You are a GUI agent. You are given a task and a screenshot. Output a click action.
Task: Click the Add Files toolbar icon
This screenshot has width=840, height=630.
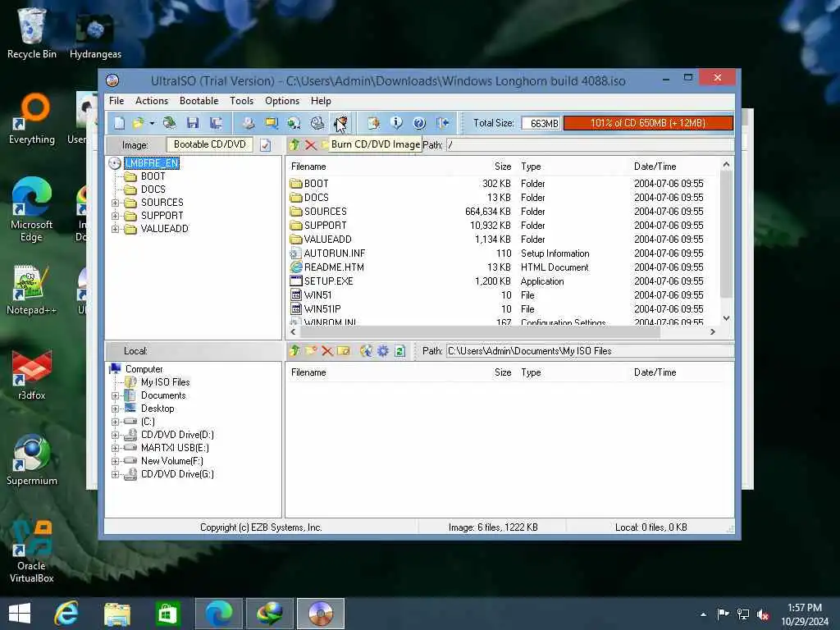coord(373,123)
